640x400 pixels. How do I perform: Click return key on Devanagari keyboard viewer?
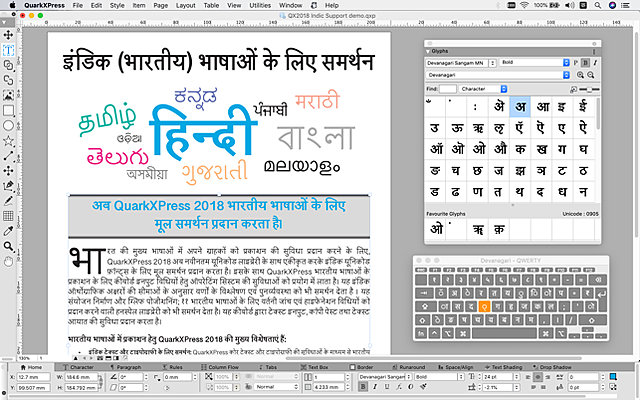tap(601, 295)
